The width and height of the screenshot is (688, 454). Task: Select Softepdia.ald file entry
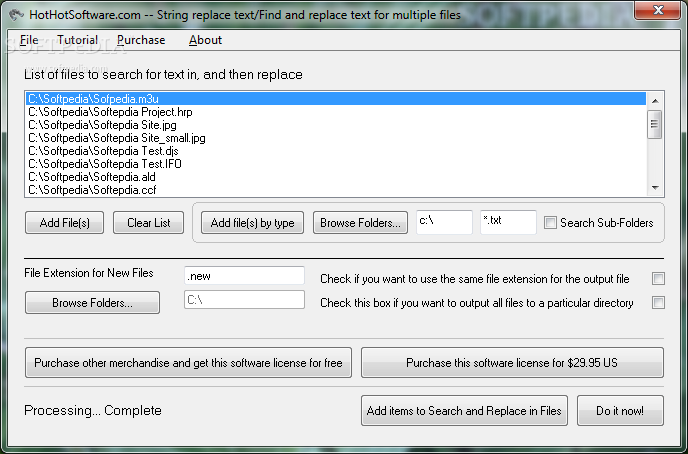point(336,177)
